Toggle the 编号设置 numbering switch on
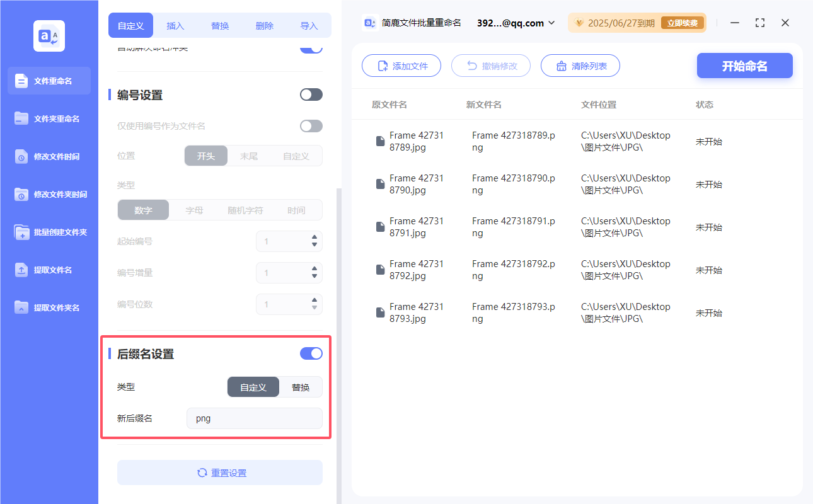 (311, 94)
